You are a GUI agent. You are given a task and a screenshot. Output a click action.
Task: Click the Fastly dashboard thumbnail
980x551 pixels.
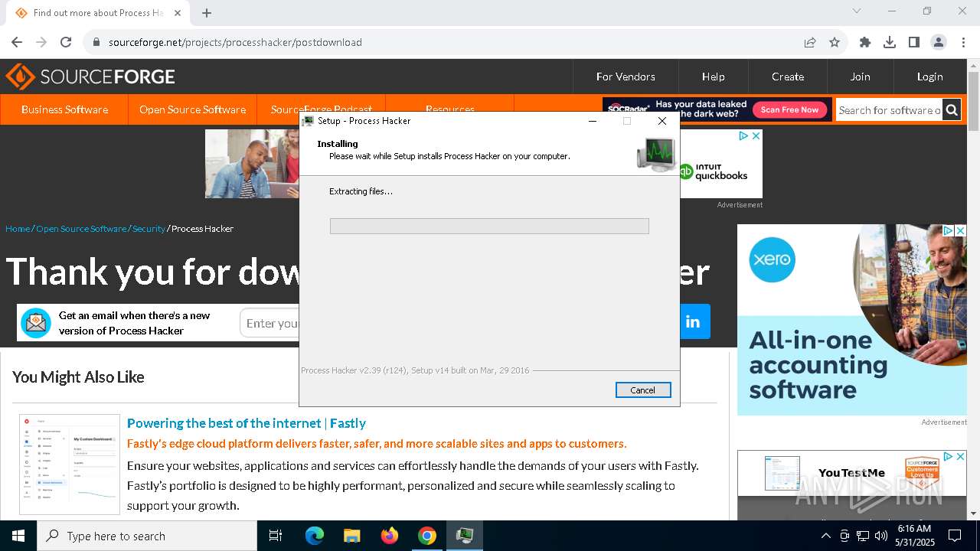70,465
